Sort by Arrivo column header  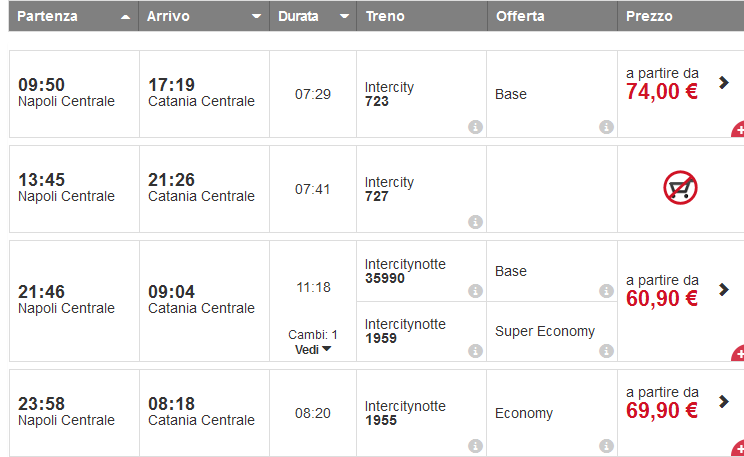pyautogui.click(x=204, y=17)
